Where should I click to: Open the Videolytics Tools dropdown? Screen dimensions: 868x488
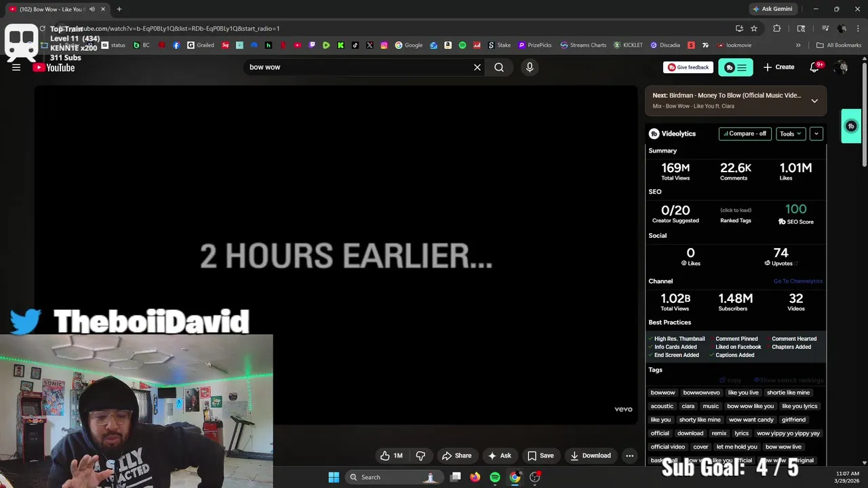point(791,134)
